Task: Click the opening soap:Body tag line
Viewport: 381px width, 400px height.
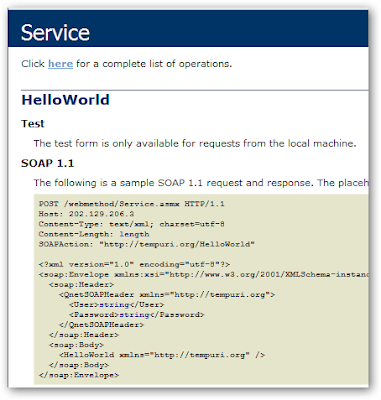Action: (76, 345)
